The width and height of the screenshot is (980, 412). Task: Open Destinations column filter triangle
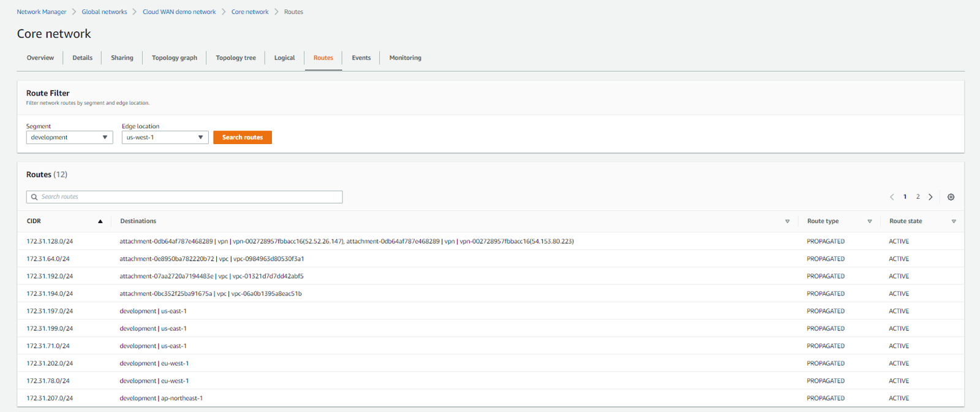pyautogui.click(x=787, y=221)
